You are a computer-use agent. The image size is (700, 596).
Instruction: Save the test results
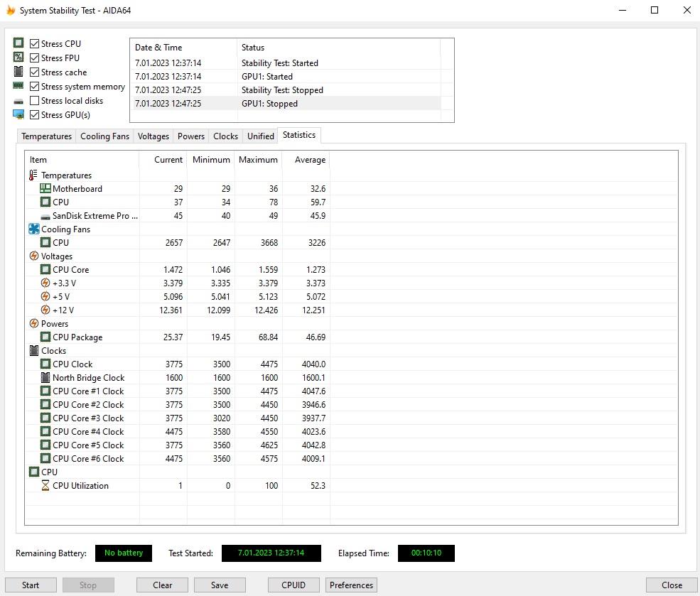219,585
